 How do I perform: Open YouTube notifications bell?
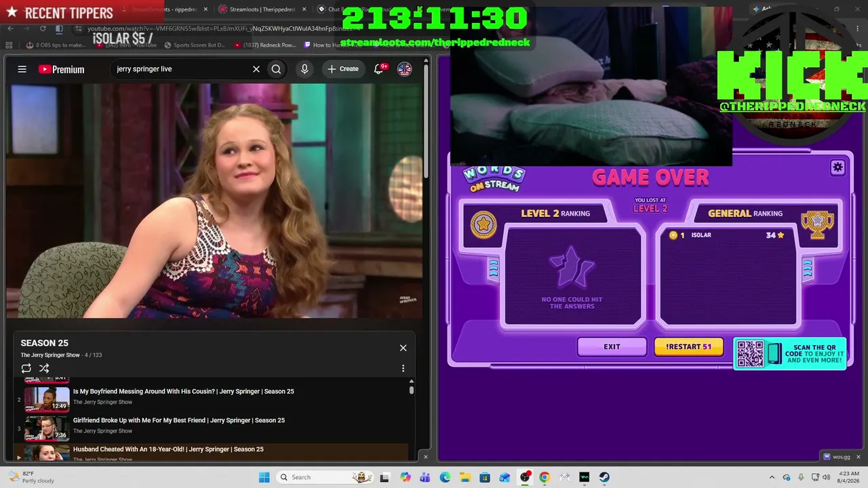point(379,69)
